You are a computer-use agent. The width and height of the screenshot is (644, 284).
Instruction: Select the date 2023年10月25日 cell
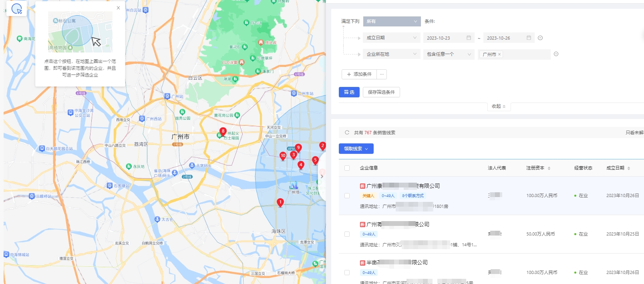(622, 234)
